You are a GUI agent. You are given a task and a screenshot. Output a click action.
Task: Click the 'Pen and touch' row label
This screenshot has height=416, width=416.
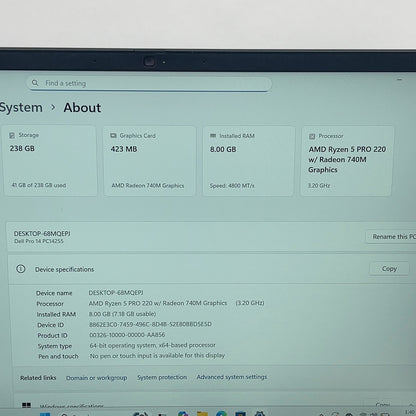58,356
